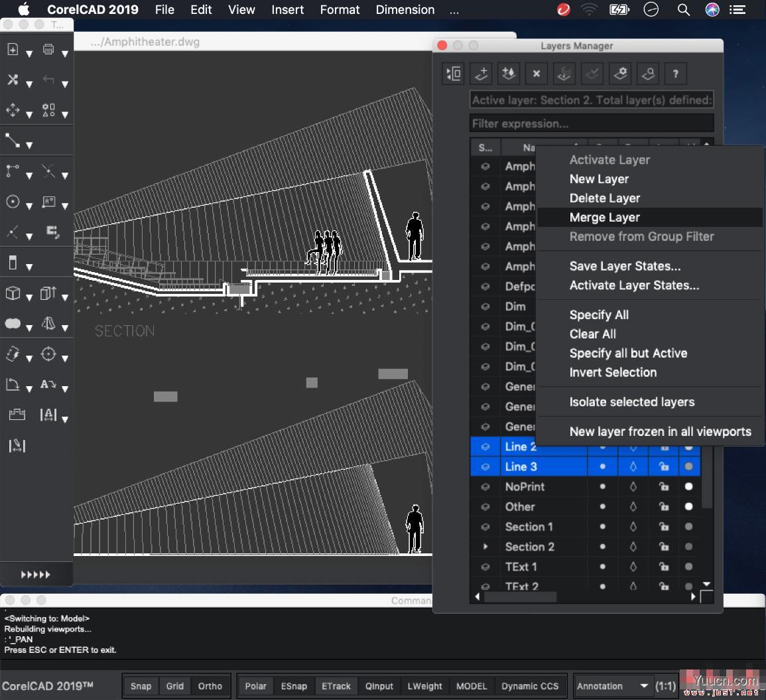Expand the dropdown arrow beside Print icon

click(65, 54)
